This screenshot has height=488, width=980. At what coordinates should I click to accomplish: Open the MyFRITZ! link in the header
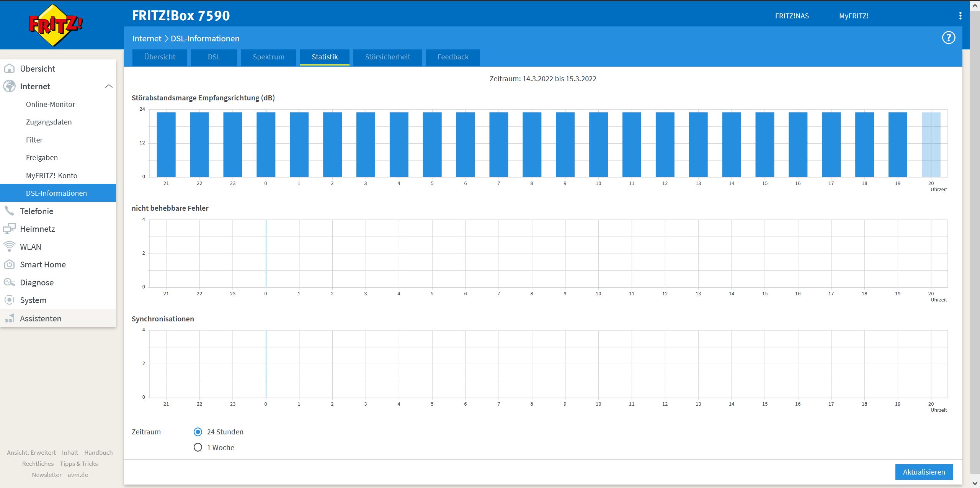(854, 16)
